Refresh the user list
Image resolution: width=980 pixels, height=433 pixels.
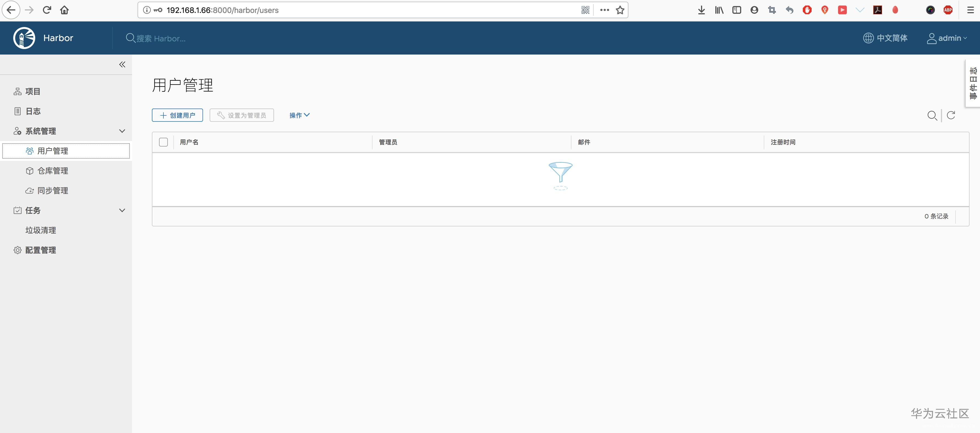click(951, 115)
